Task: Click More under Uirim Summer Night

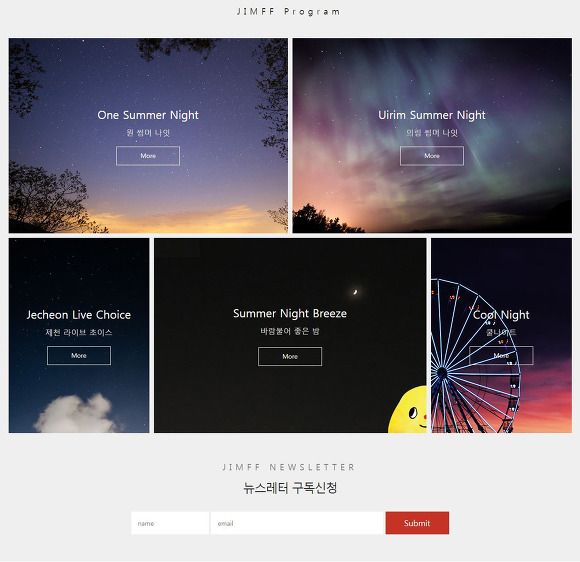Action: pyautogui.click(x=432, y=156)
